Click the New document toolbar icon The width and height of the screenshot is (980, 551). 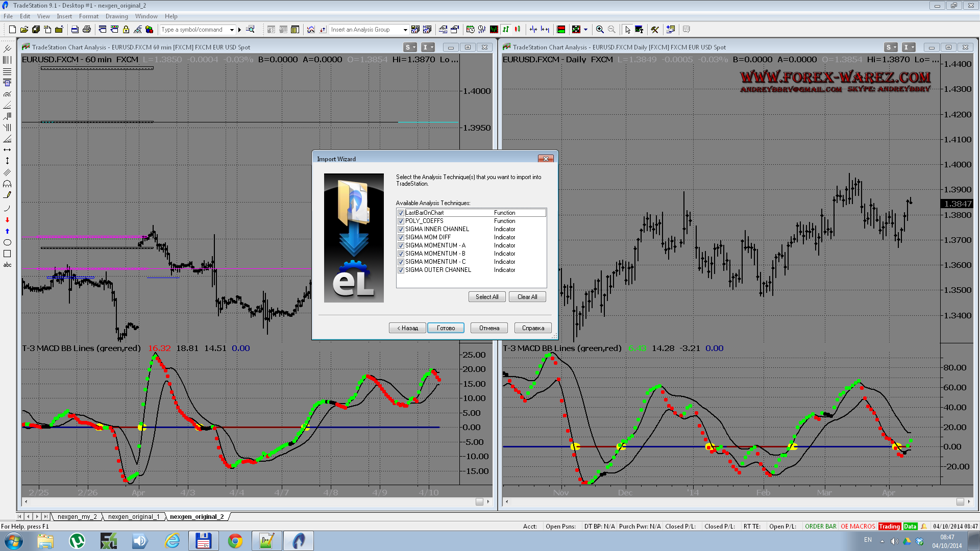[x=12, y=30]
